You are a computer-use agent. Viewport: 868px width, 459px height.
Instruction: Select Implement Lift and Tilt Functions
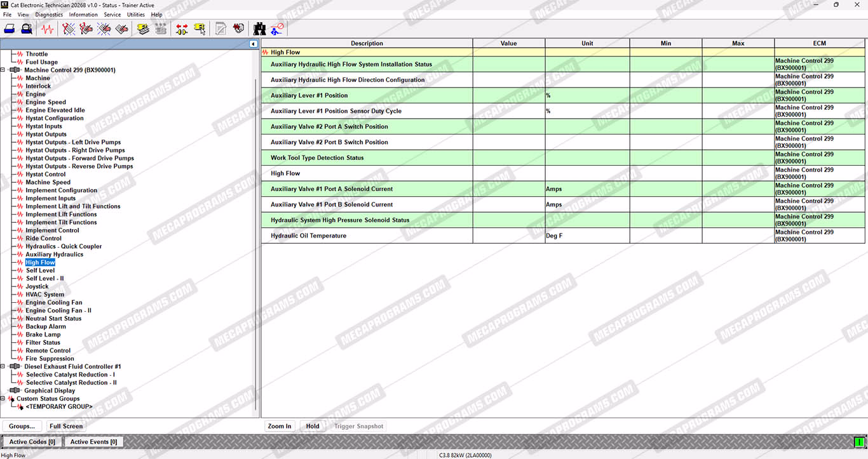tap(73, 206)
